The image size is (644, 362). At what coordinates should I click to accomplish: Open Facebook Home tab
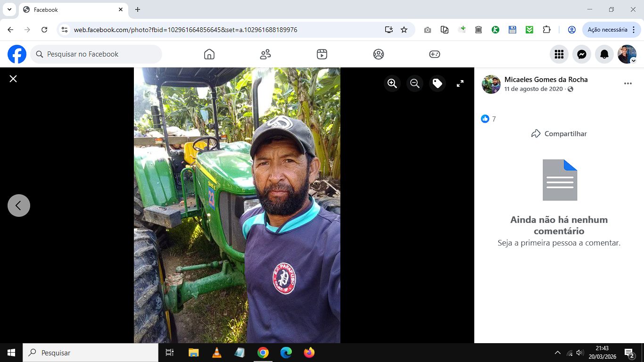point(209,54)
